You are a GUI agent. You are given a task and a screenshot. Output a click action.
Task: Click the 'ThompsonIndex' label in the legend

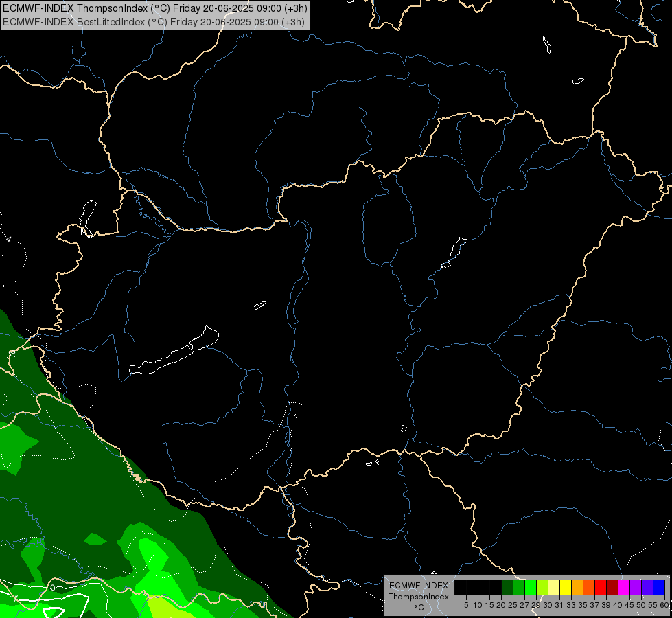click(x=419, y=597)
